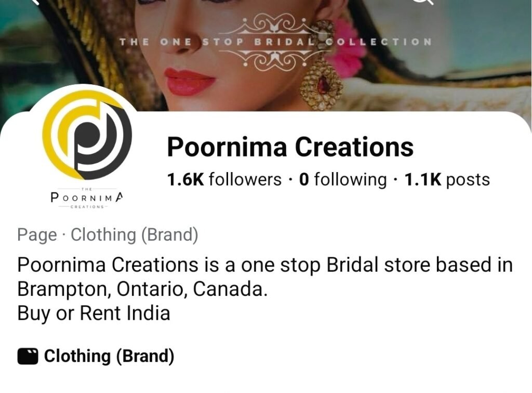The image size is (532, 393).
Task: Select the gray Clothing (Brand) category text
Action: coord(135,235)
